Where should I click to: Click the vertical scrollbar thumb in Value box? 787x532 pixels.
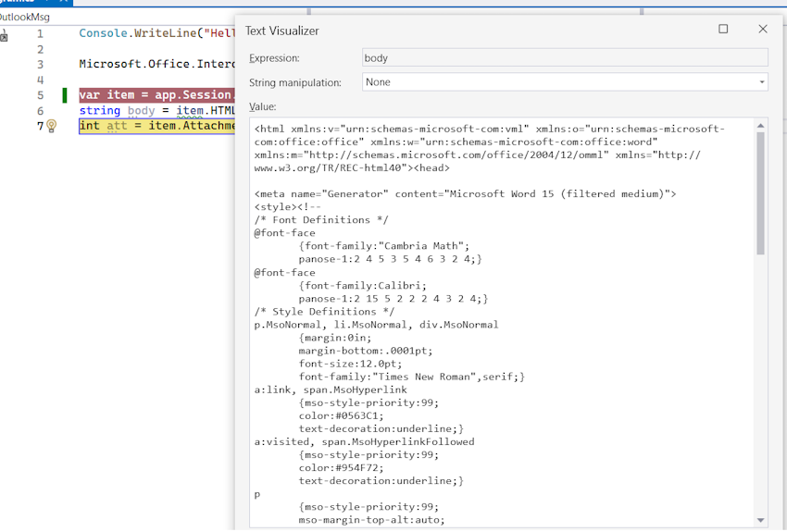(760, 193)
